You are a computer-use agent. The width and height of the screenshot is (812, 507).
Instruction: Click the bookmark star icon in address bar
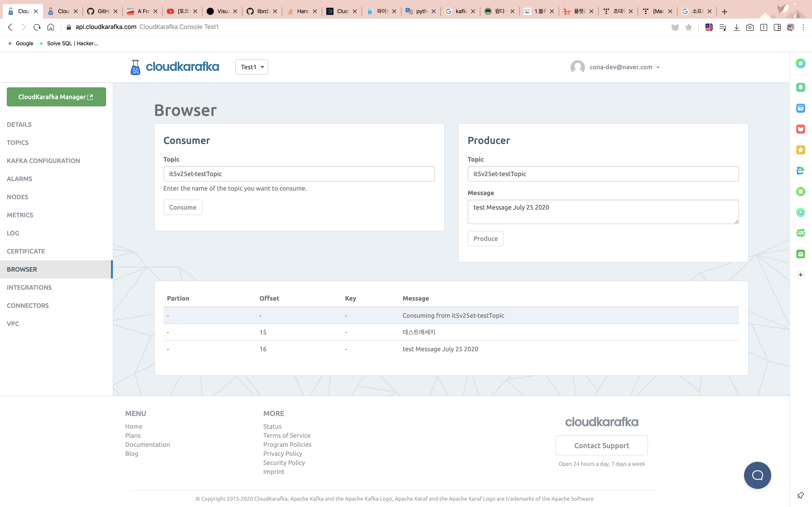(689, 27)
